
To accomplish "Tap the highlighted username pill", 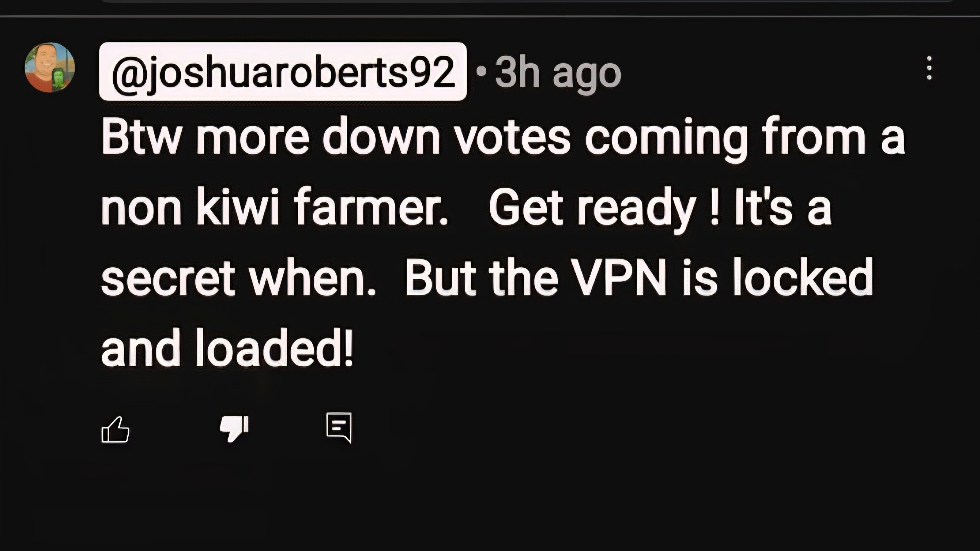I will [283, 71].
